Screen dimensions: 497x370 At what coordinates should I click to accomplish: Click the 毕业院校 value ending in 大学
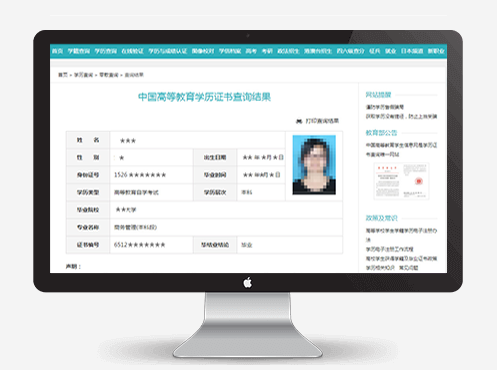(x=126, y=210)
